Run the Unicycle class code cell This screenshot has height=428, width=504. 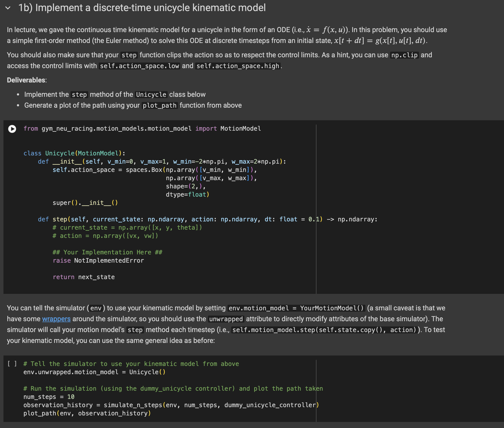[12, 129]
